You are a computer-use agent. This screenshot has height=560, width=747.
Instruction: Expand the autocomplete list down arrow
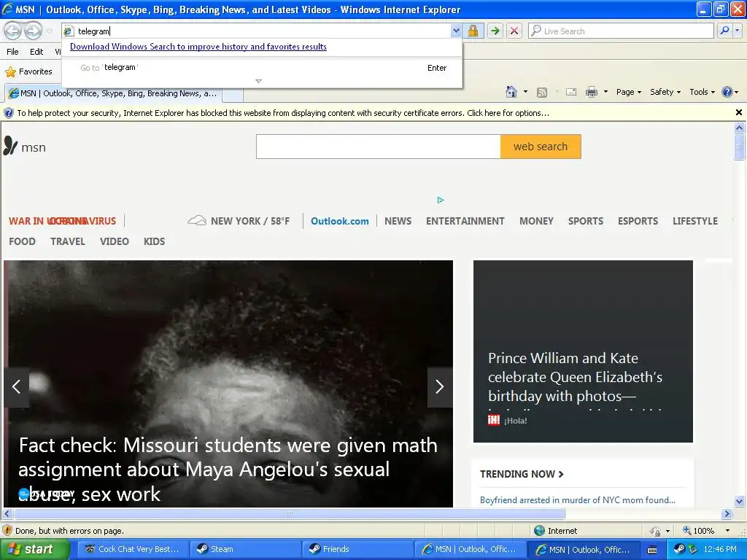click(x=259, y=82)
